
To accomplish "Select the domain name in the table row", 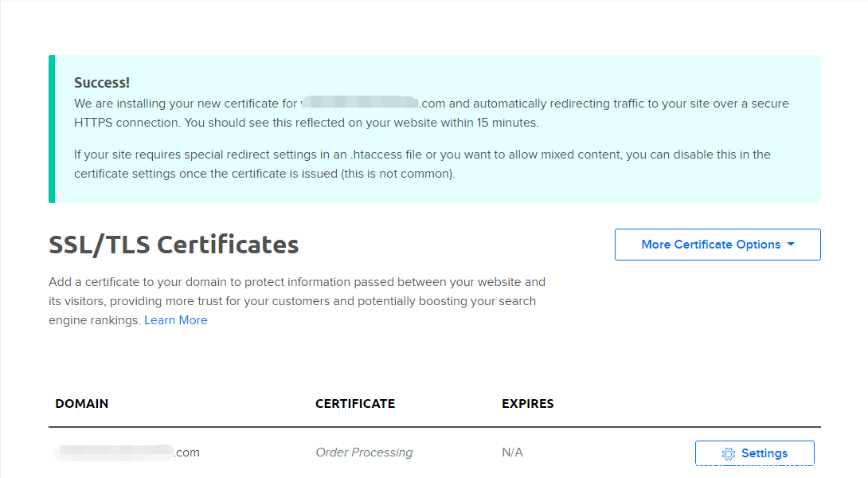I will 127,453.
